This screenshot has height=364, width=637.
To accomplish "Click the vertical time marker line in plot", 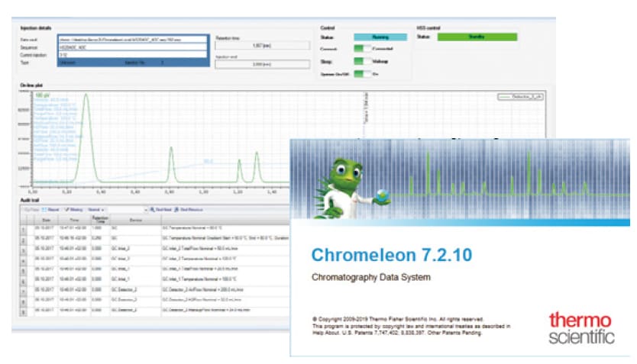I will [364, 116].
